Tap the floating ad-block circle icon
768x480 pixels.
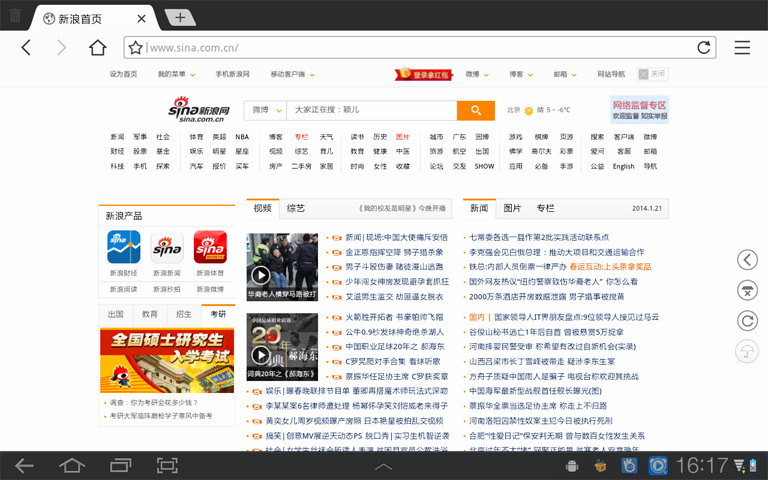(x=747, y=290)
